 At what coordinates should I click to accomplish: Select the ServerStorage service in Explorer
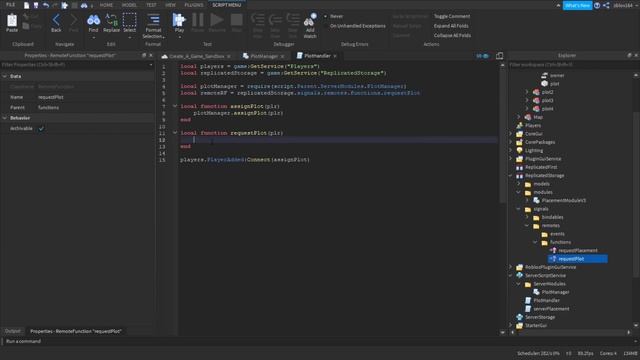(x=540, y=317)
